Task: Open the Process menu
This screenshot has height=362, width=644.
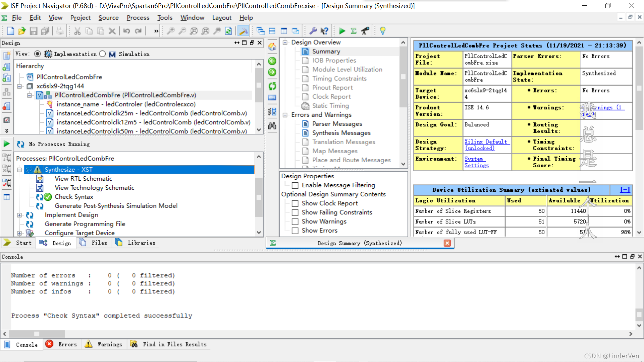Action: tap(138, 18)
